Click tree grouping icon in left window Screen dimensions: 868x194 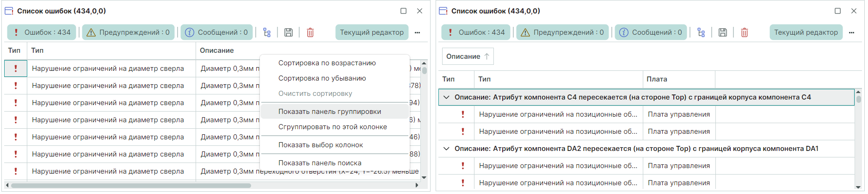[267, 32]
